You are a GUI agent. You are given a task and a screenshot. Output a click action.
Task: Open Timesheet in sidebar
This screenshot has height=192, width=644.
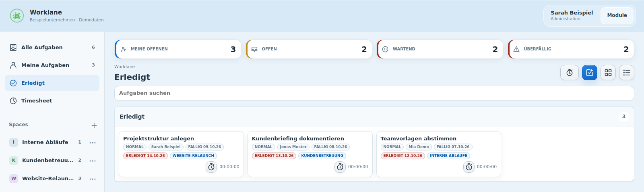coord(52,101)
